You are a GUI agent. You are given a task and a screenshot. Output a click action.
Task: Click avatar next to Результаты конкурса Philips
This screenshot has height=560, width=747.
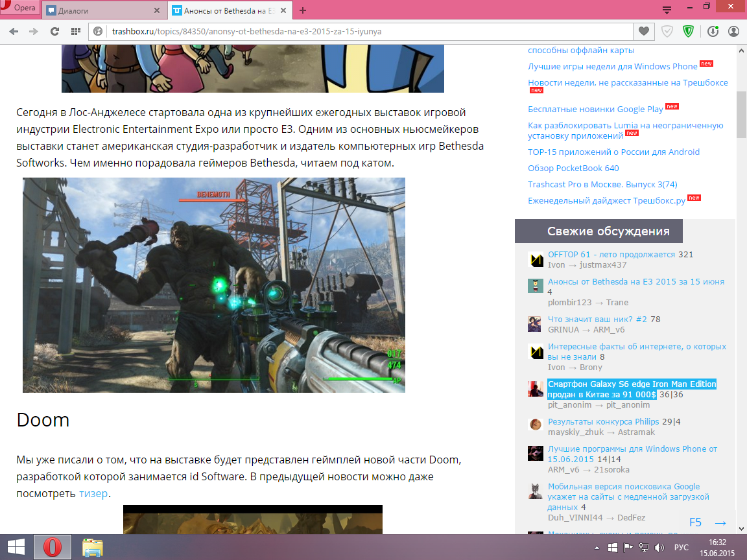[536, 425]
